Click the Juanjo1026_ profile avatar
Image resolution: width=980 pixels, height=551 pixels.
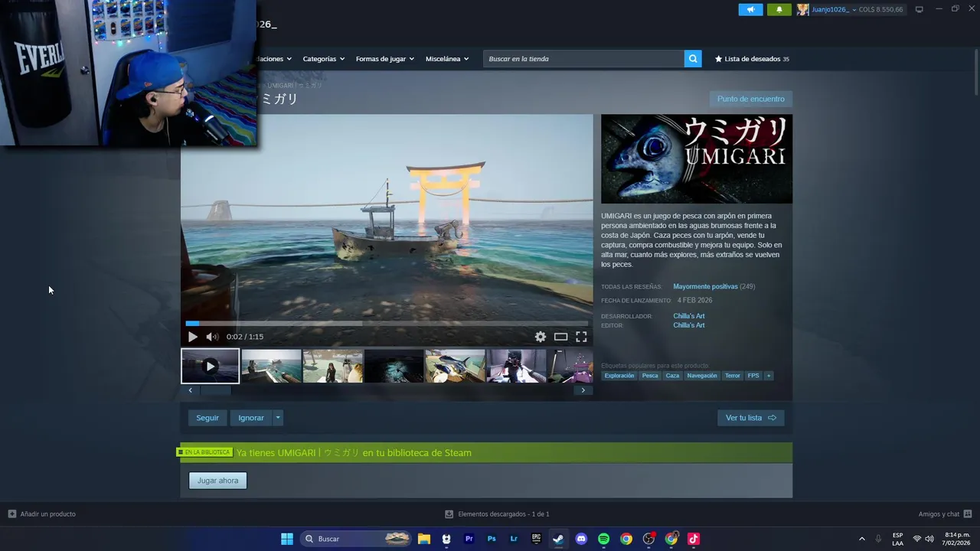[802, 9]
